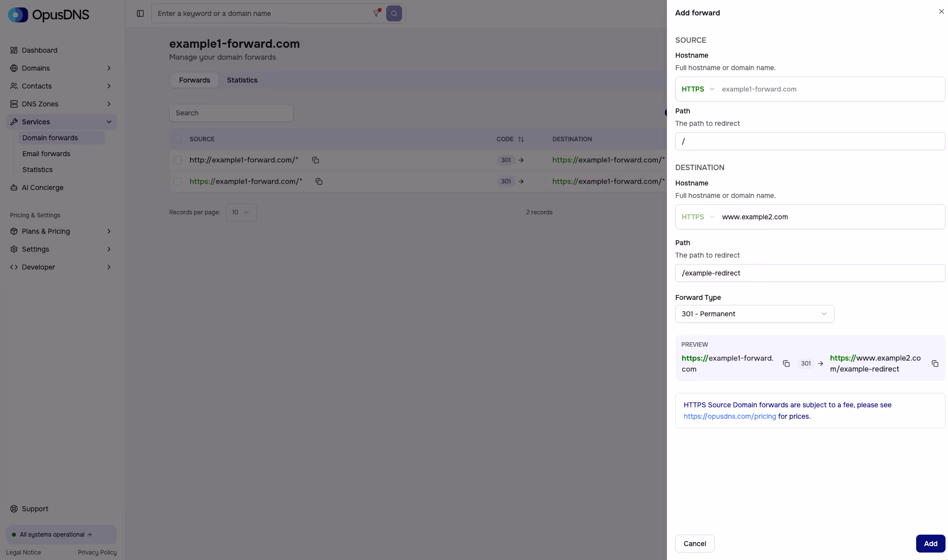Click the search filter funnel icon
Image resolution: width=948 pixels, height=560 pixels.
pos(376,13)
